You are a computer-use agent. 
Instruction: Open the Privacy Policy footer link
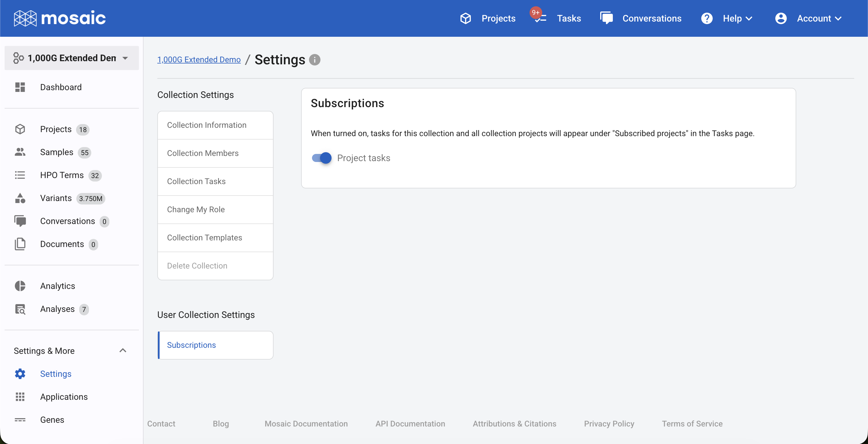click(x=609, y=424)
